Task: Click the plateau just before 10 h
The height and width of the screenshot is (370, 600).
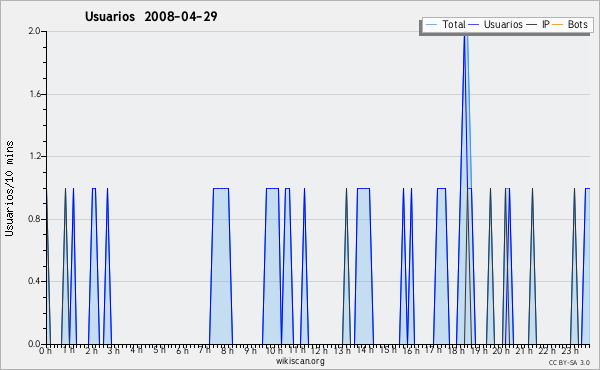Action: (272, 266)
